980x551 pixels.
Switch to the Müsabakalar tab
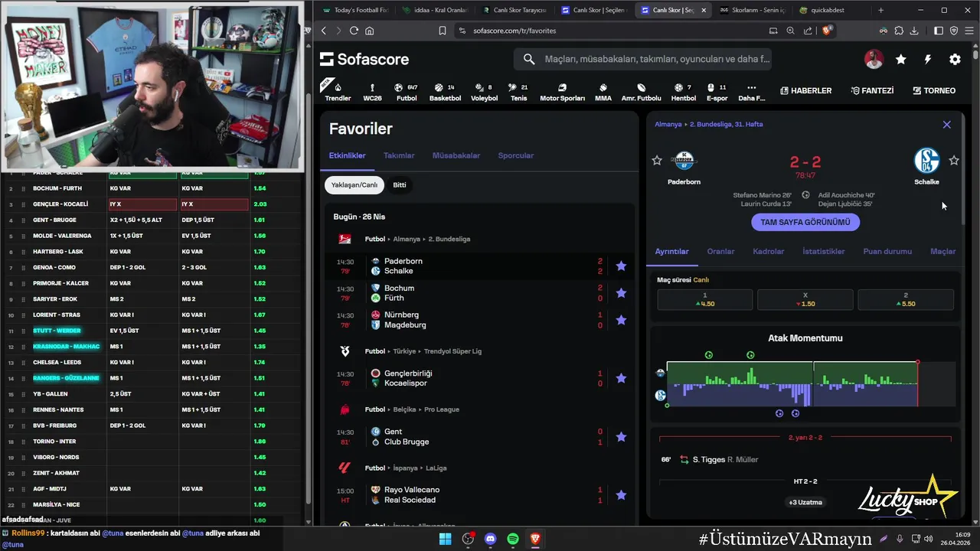pos(456,155)
